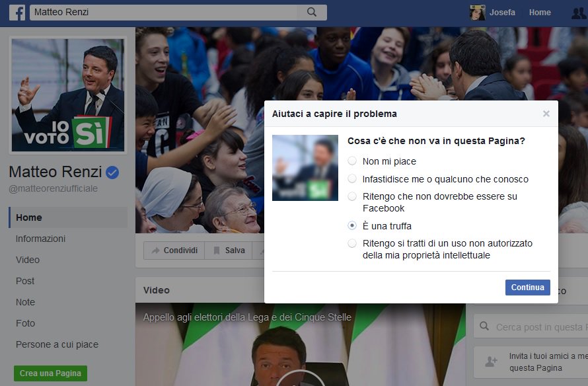
Task: Click the invite friends person icon
Action: (491, 362)
